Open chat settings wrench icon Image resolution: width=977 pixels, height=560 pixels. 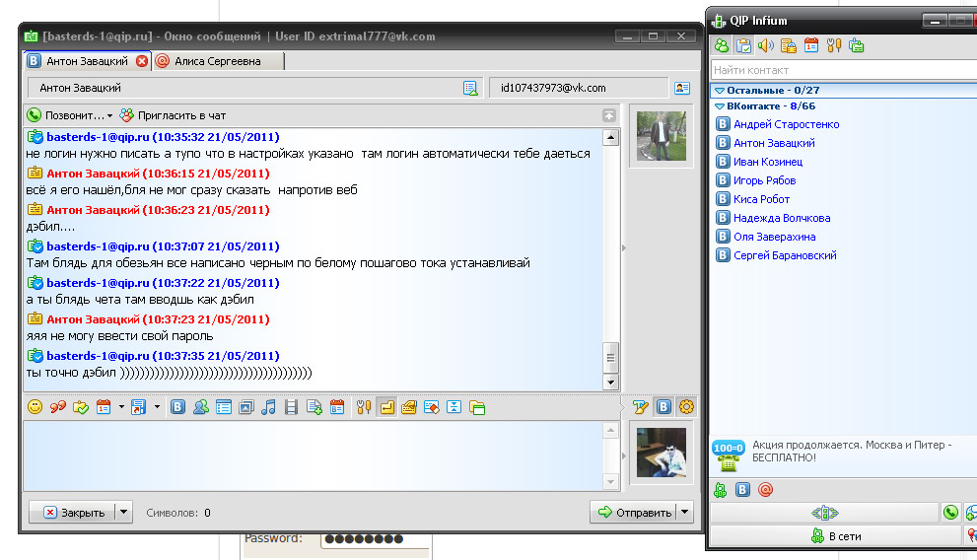coord(364,407)
